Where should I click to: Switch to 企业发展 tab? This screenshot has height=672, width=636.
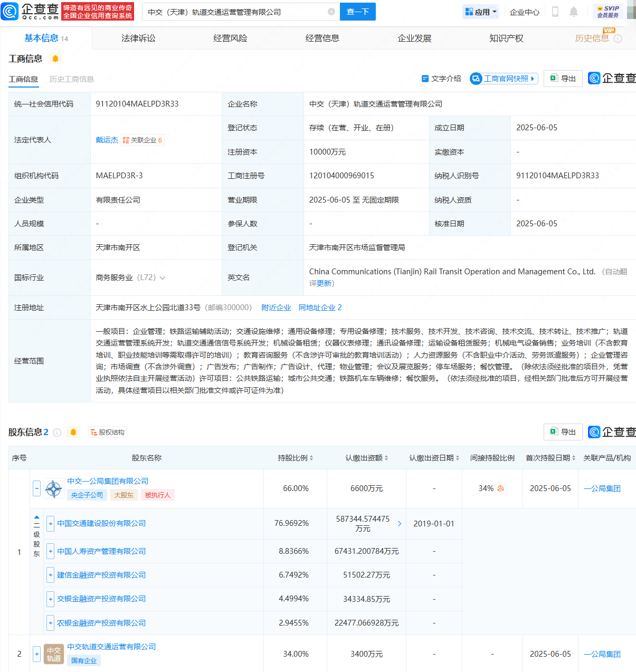414,38
